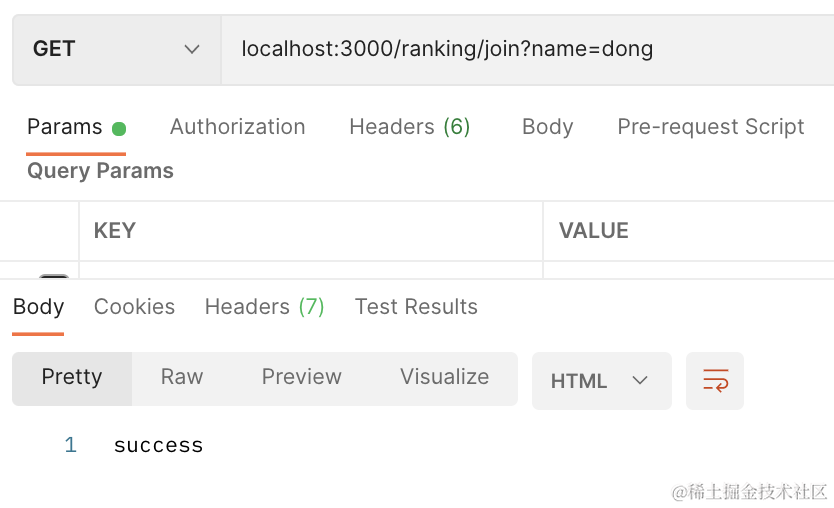Screen dimensions: 834x508
Task: Toggle line wrap icon in response toolbar
Action: (715, 380)
